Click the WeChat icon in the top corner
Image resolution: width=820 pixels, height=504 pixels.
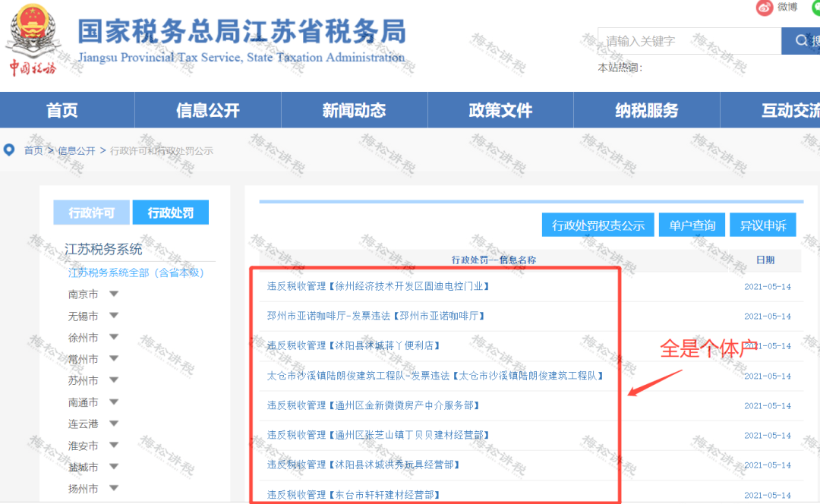[x=817, y=8]
